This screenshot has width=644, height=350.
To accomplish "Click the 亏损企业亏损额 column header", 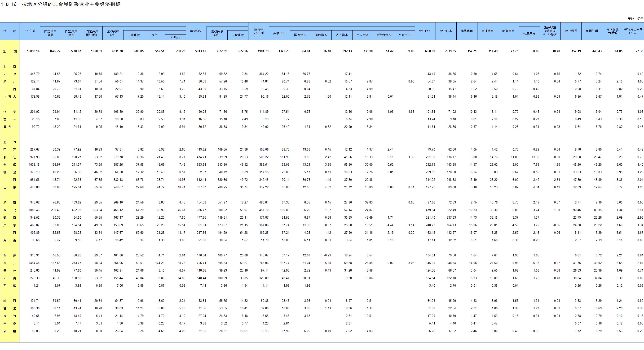I will point(612,31).
